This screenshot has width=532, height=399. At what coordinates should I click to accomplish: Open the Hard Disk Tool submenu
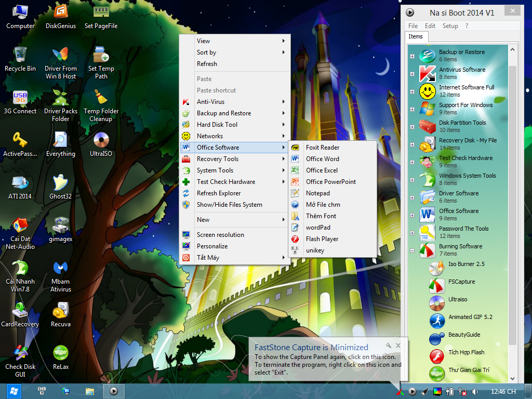pyautogui.click(x=235, y=125)
